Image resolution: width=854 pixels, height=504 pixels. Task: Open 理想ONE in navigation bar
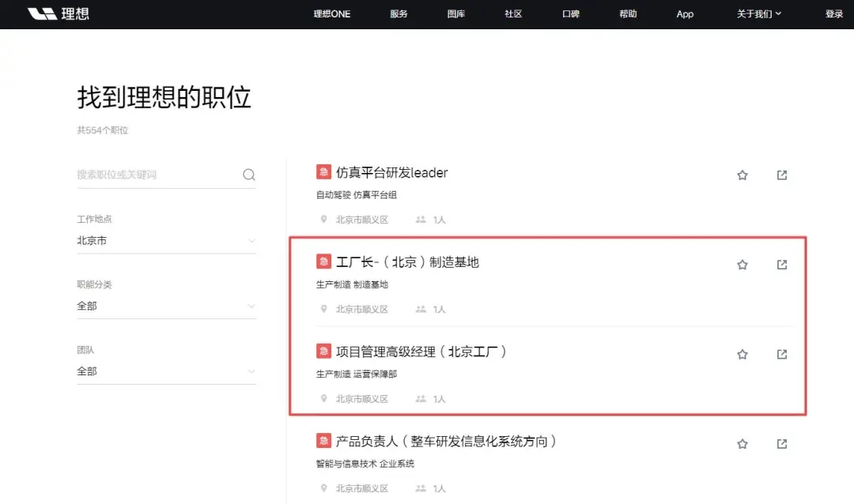[331, 14]
